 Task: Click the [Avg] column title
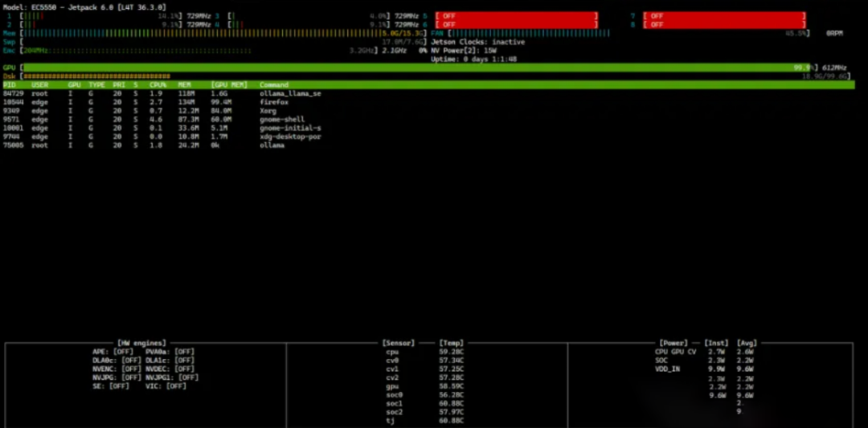(x=747, y=344)
